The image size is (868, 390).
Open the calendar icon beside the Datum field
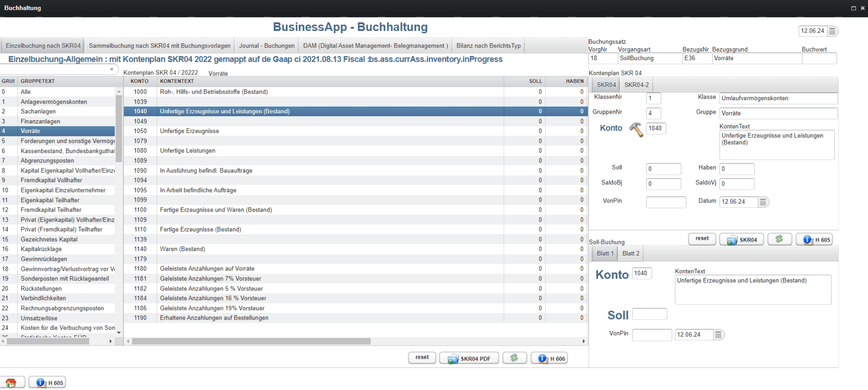point(763,202)
